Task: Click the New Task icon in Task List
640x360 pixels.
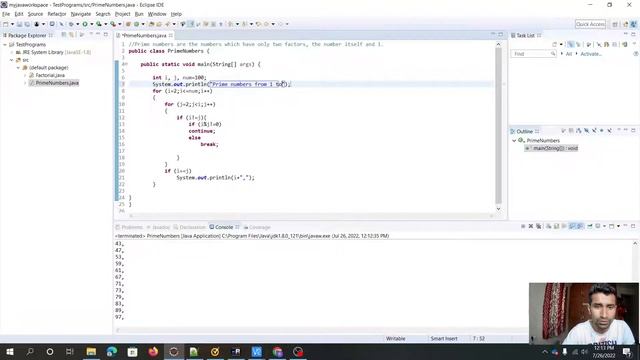Action: point(554,44)
